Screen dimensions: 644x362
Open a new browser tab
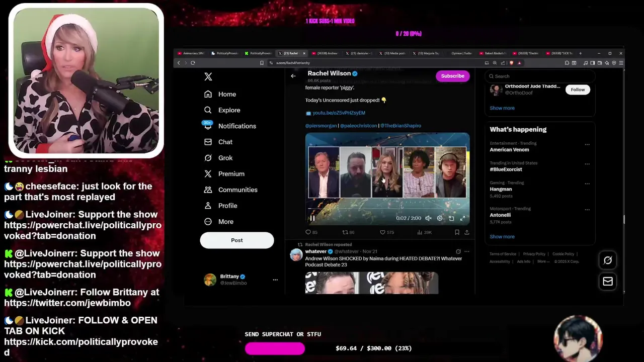coord(581,53)
